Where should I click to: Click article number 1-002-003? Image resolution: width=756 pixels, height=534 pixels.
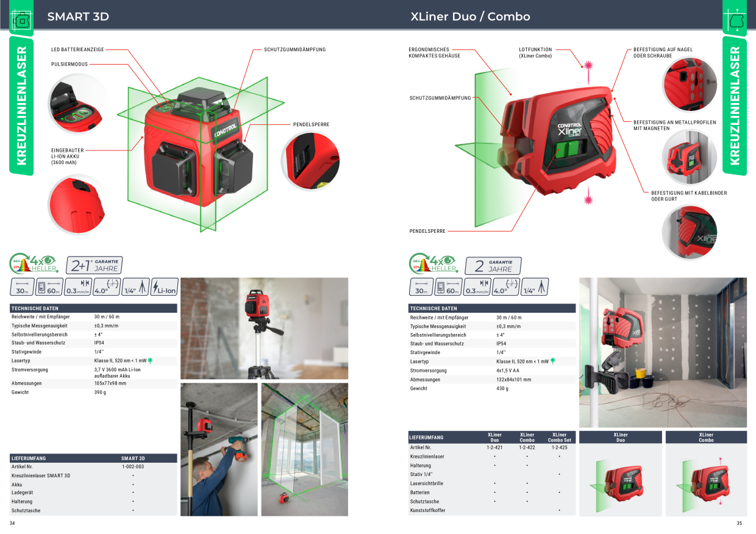(133, 466)
